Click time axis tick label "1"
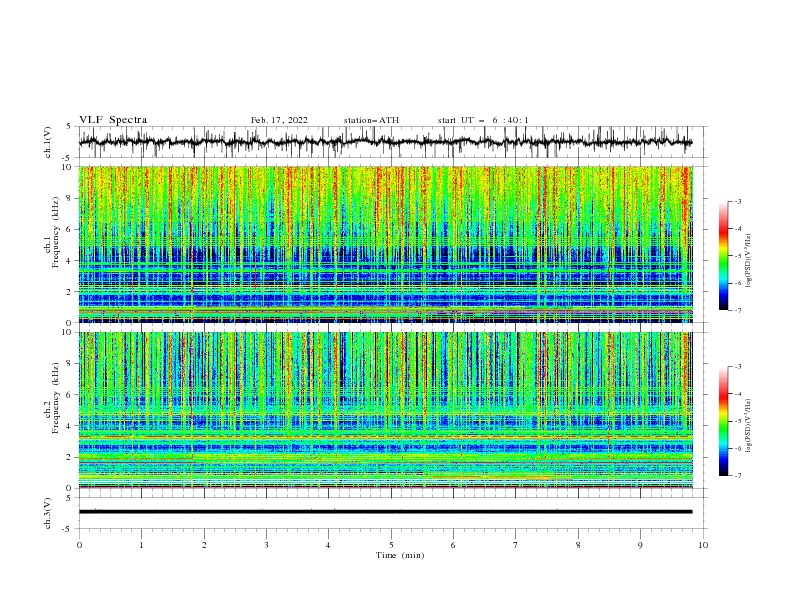The image size is (792, 612). 141,545
